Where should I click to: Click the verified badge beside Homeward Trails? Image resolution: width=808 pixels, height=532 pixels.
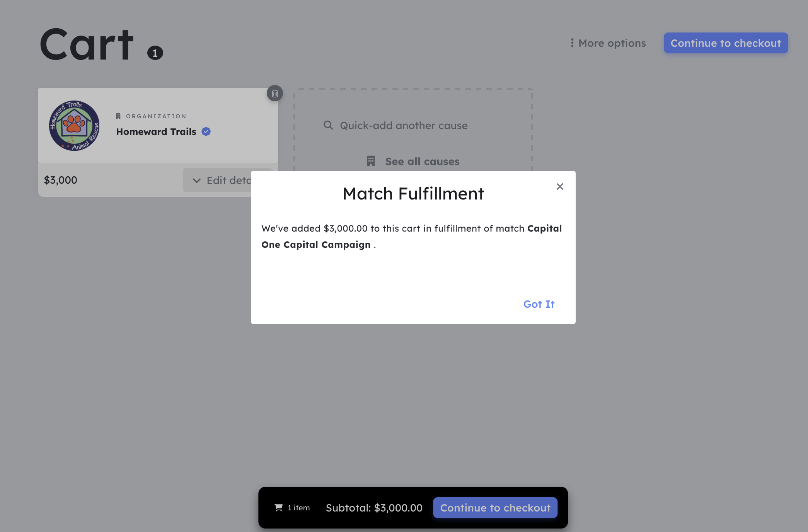[206, 132]
